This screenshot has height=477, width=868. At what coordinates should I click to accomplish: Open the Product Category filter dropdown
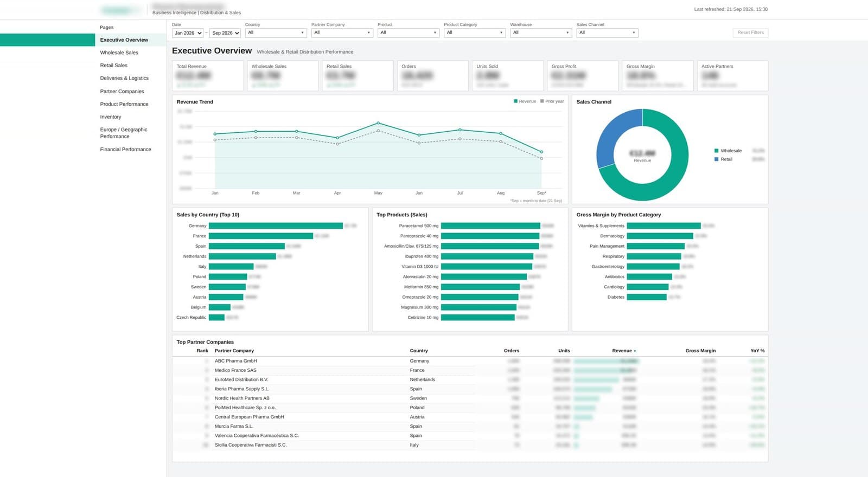(x=475, y=33)
